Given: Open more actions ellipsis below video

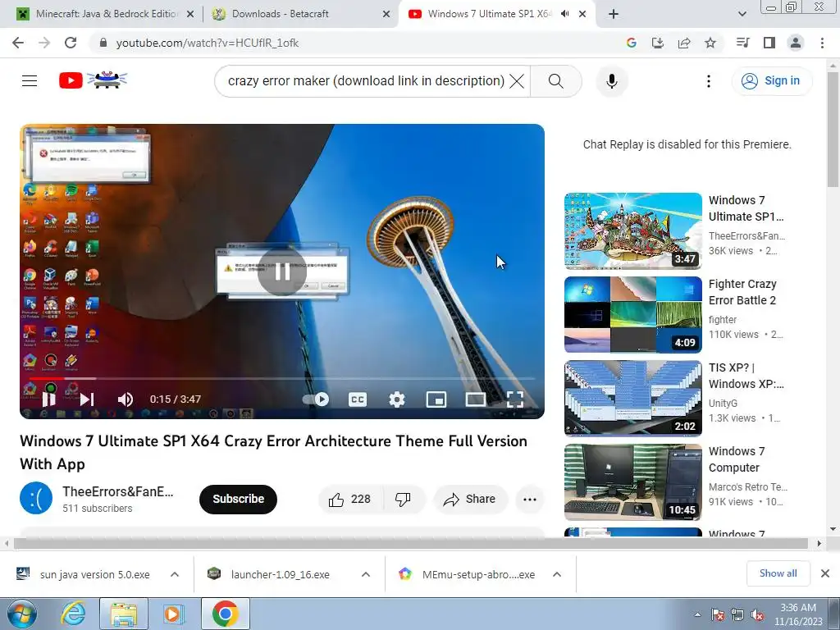Looking at the screenshot, I should tap(530, 500).
